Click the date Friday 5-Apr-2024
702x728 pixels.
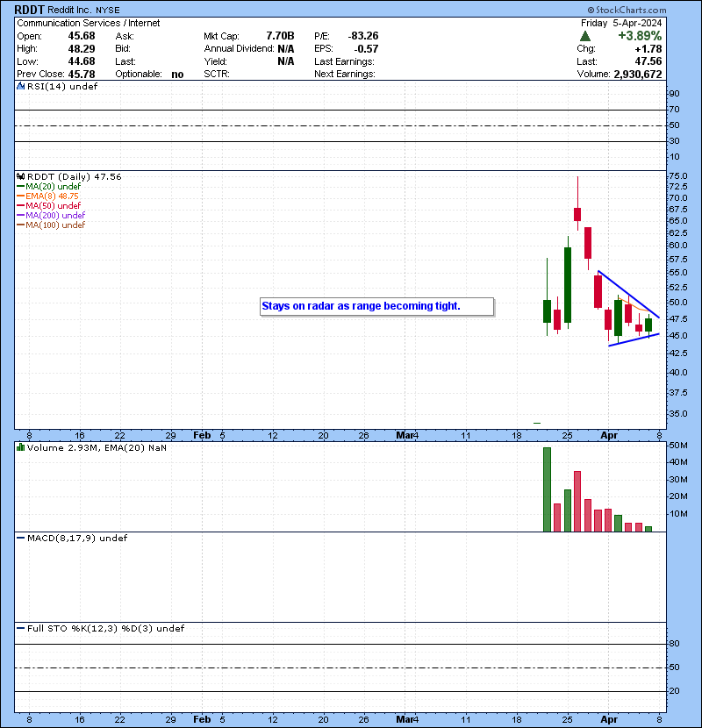pos(621,23)
